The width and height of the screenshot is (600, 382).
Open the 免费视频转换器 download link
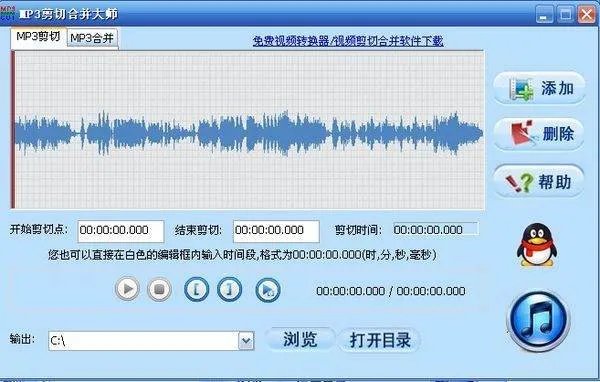tap(348, 41)
